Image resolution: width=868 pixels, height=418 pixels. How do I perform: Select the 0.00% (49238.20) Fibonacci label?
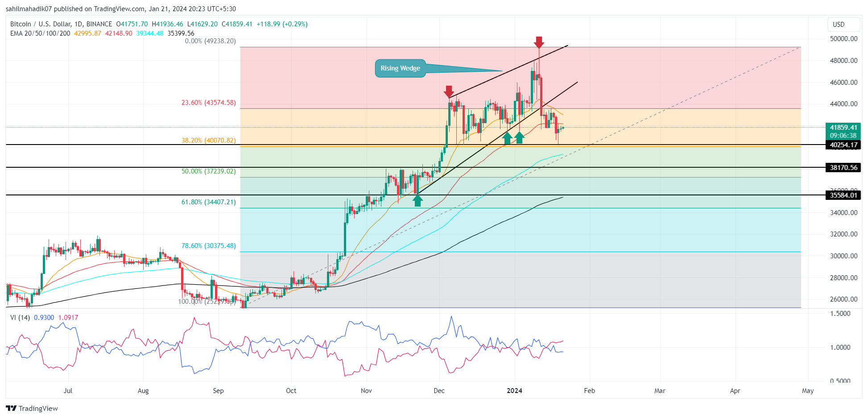click(210, 41)
